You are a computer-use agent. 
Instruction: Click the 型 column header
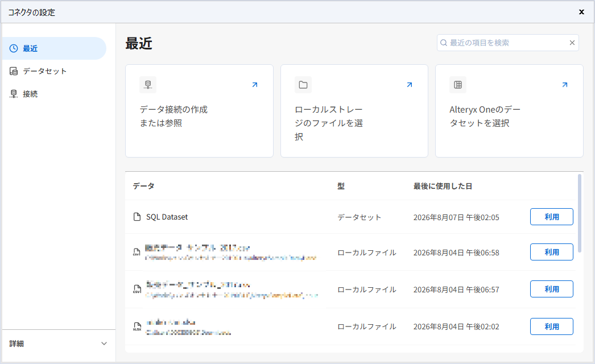coord(341,186)
